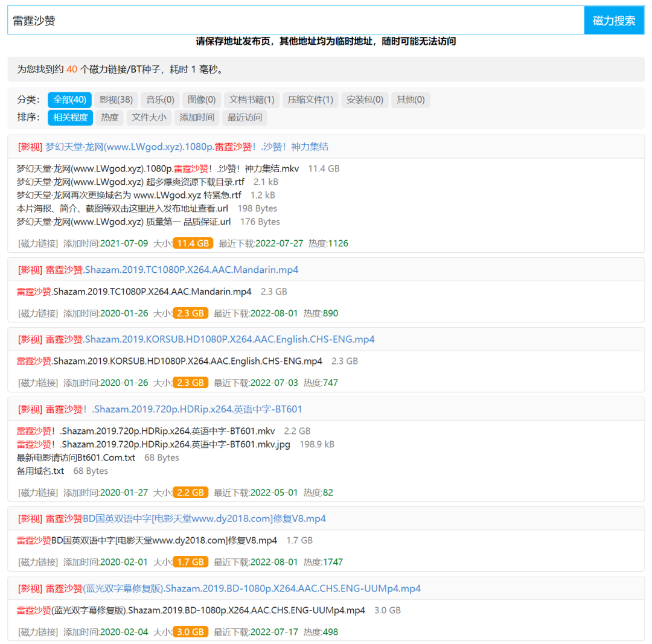Filter results by 影视(38)
This screenshot has width=652, height=644.
[116, 100]
